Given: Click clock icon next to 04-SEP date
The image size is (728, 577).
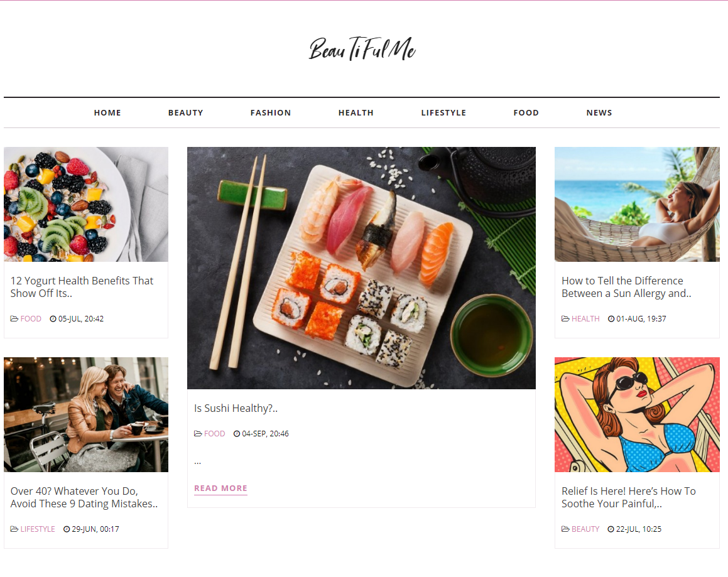Looking at the screenshot, I should point(237,434).
